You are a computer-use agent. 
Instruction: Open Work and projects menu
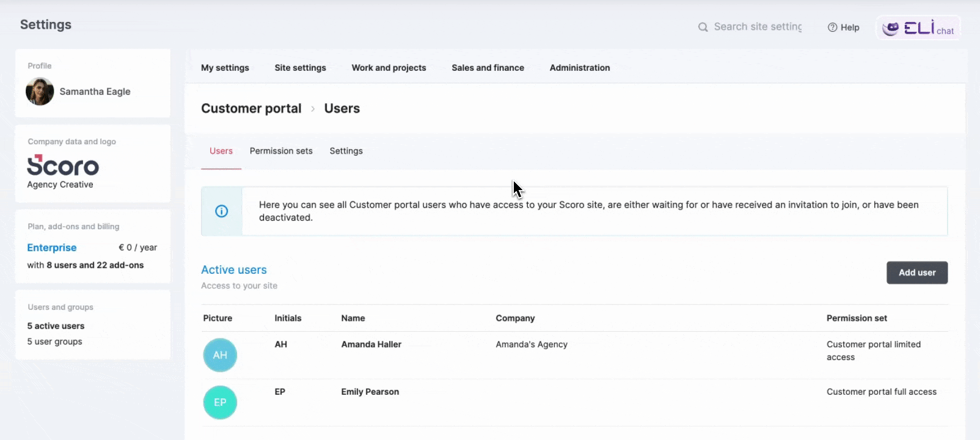(389, 68)
